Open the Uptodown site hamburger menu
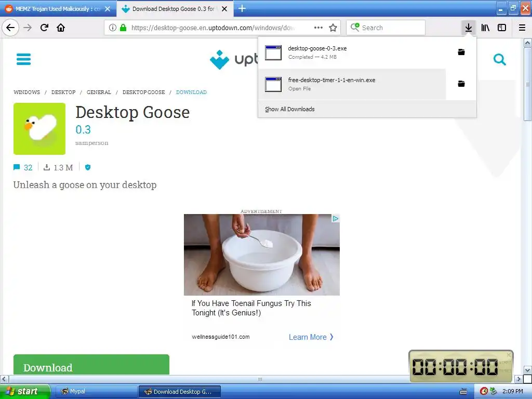532x399 pixels. point(23,59)
